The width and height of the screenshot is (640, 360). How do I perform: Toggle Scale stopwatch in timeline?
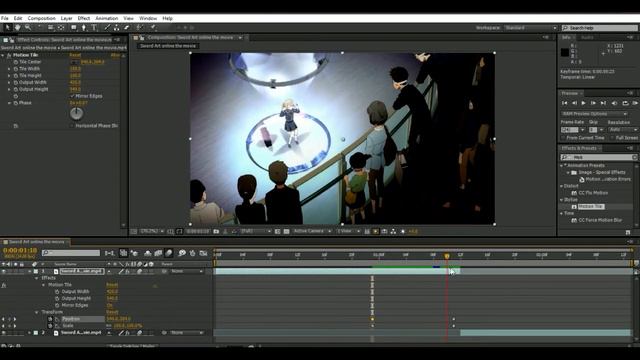pos(50,326)
